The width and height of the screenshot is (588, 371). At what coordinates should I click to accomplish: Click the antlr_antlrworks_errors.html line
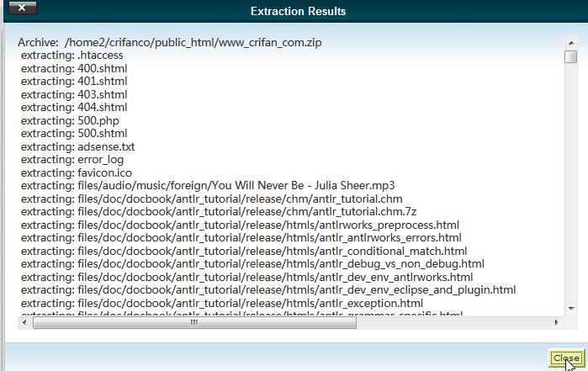241,238
